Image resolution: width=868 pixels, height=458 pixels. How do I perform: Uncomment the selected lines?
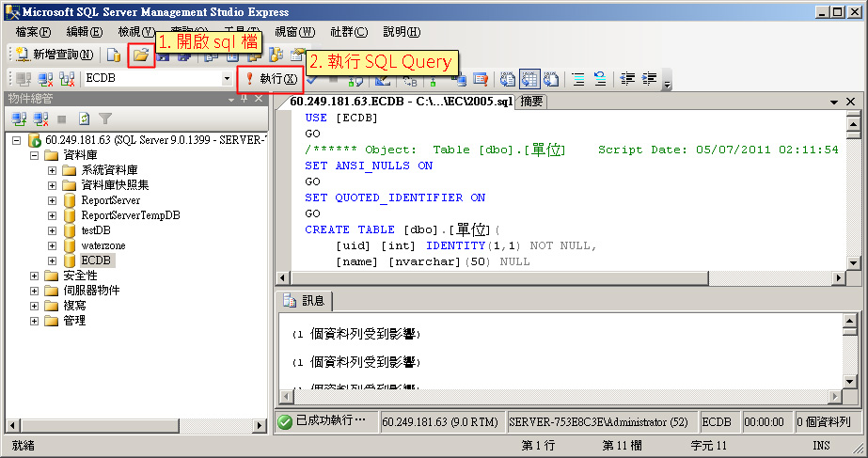pos(600,79)
